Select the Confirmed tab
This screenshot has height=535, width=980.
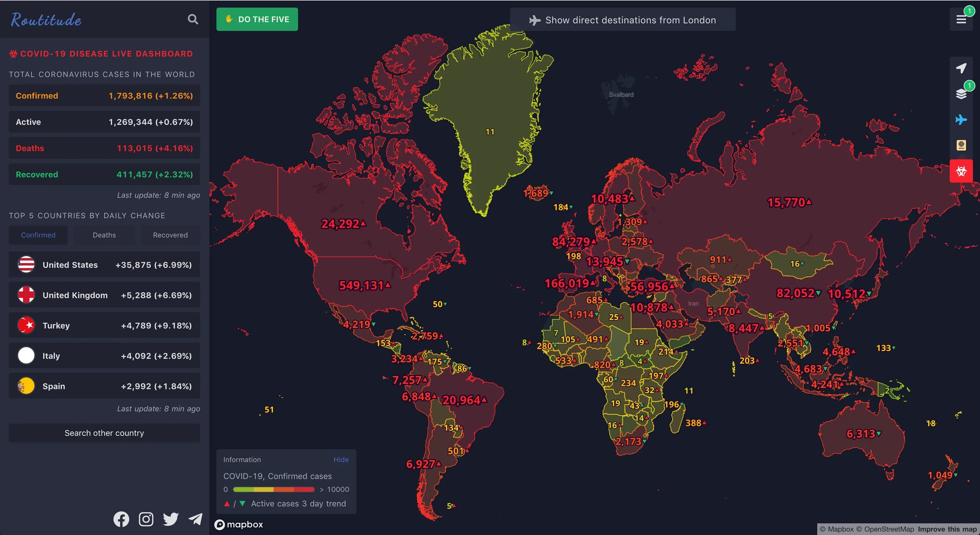pos(38,235)
